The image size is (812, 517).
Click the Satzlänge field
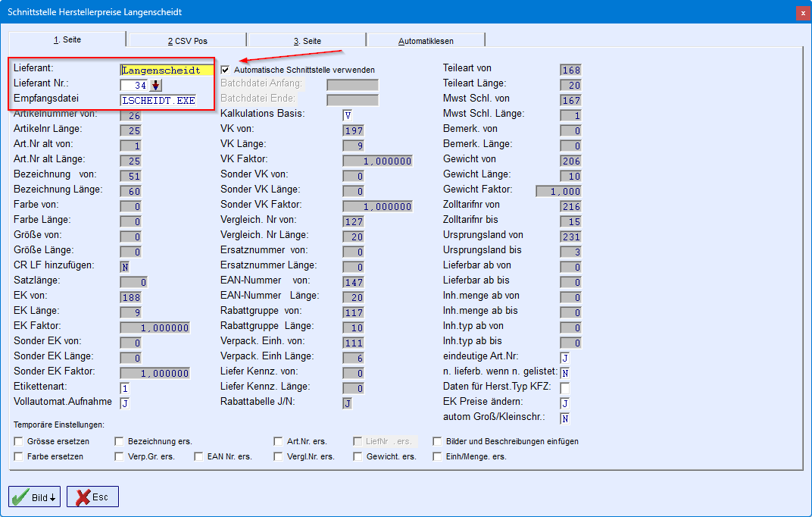point(133,282)
